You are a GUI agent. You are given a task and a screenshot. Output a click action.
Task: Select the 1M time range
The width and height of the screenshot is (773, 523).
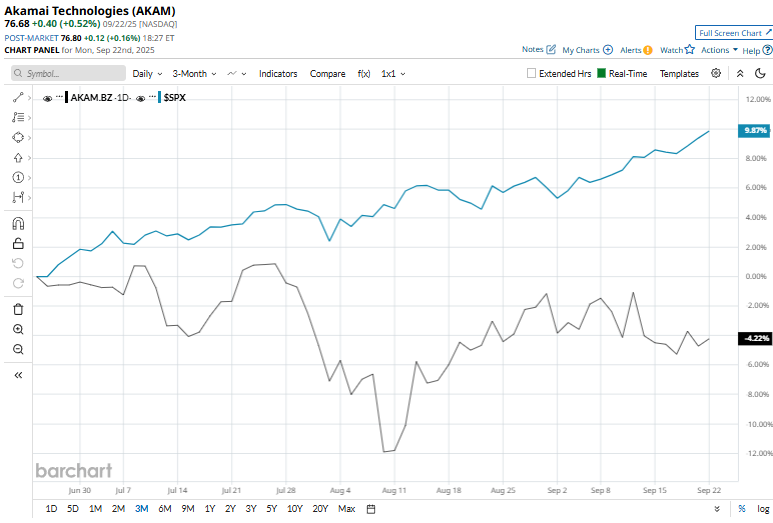pyautogui.click(x=95, y=509)
